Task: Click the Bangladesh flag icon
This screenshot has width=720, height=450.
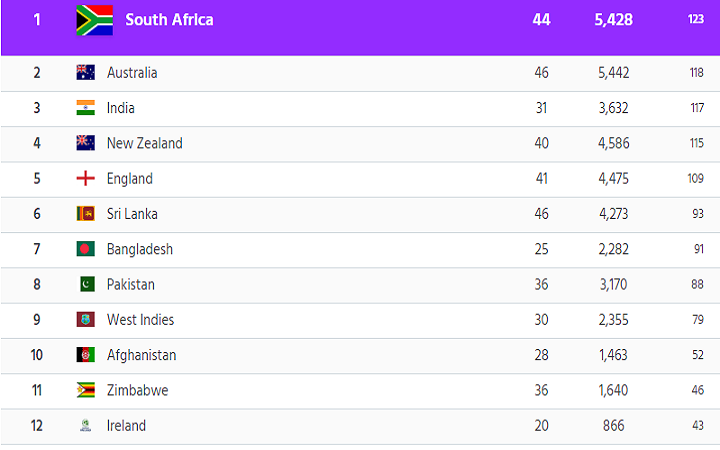Action: 85,249
